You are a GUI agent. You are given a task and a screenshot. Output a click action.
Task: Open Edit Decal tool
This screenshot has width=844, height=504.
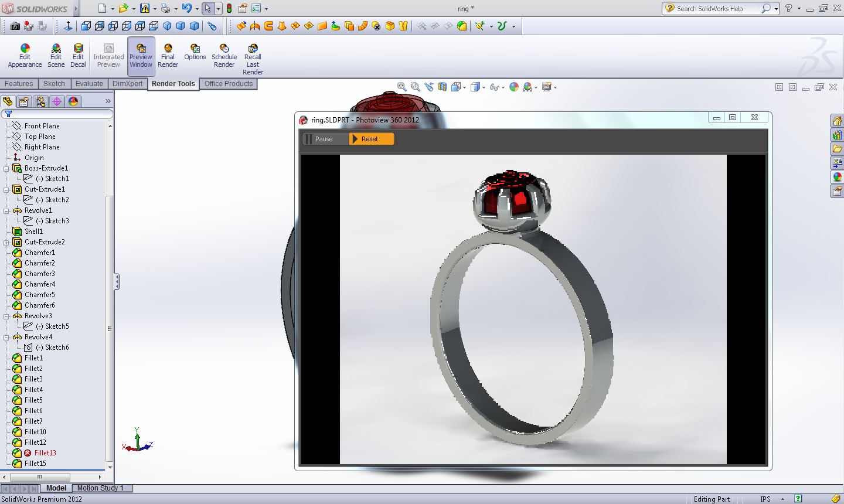[78, 56]
